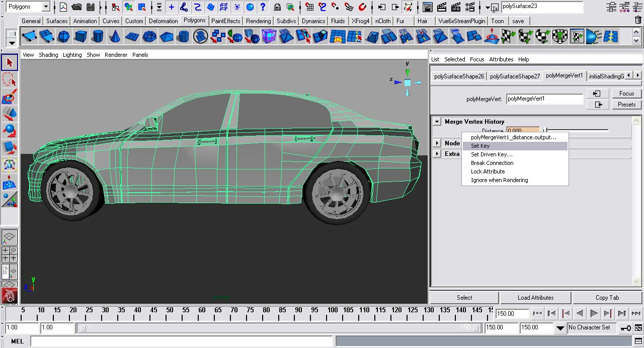Click the current frame field showing 150.00
Image resolution: width=644 pixels, height=348 pixels.
point(512,313)
